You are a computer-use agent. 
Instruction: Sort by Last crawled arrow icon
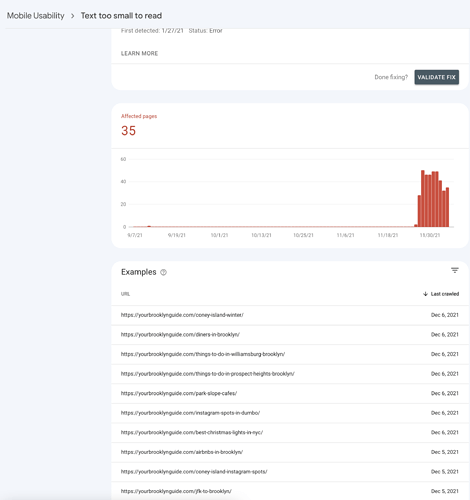point(425,294)
